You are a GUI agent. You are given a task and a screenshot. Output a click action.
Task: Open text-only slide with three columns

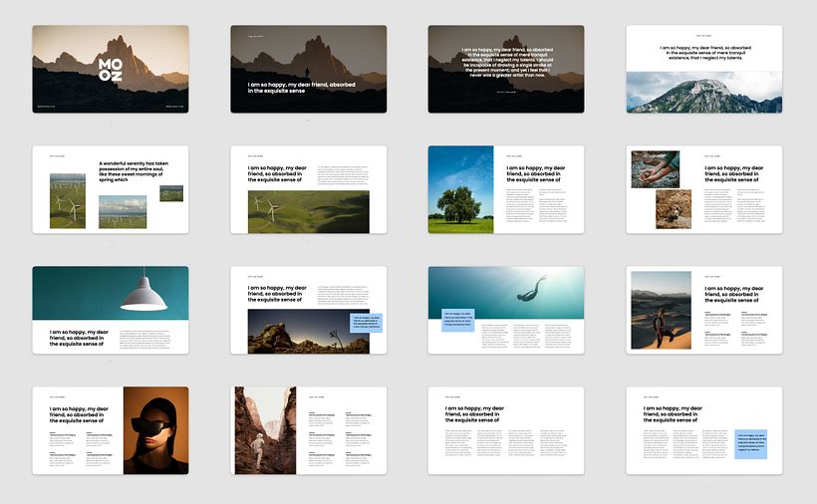coord(506,430)
